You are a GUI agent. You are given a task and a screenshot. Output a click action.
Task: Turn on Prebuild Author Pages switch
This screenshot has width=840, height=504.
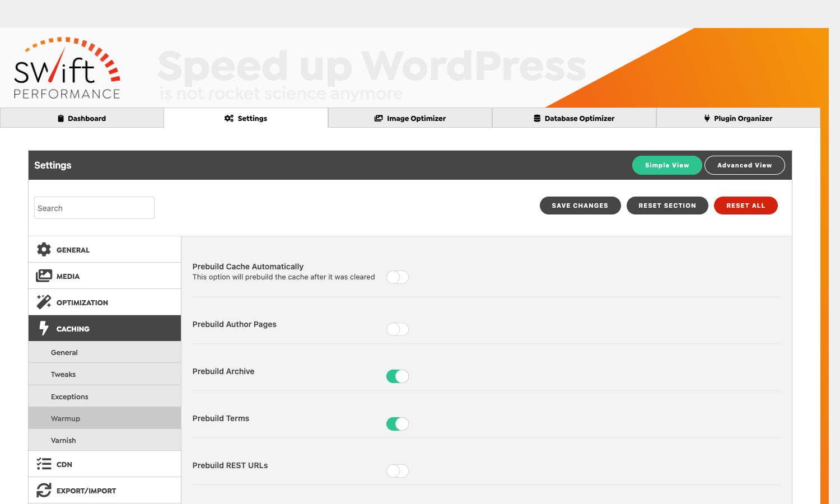click(398, 329)
